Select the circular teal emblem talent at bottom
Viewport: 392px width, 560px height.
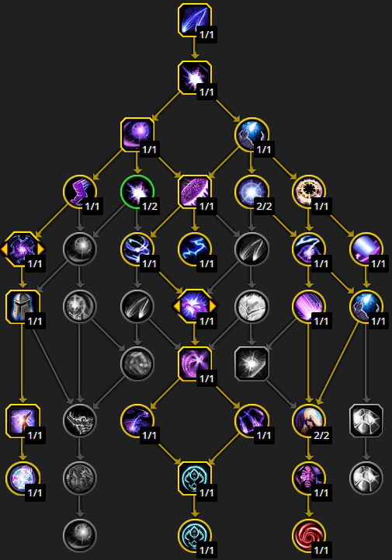(195, 535)
